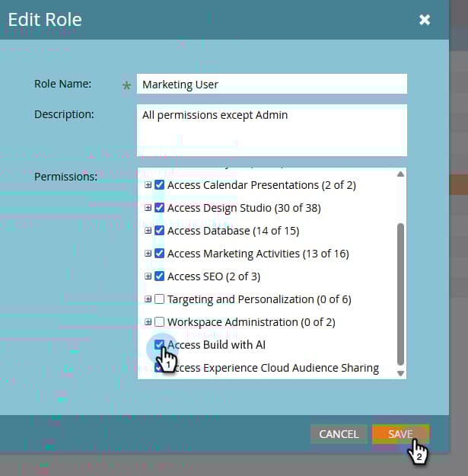Expand Workspace Administration permissions
Viewport: 468px width, 476px height.
[x=148, y=322]
